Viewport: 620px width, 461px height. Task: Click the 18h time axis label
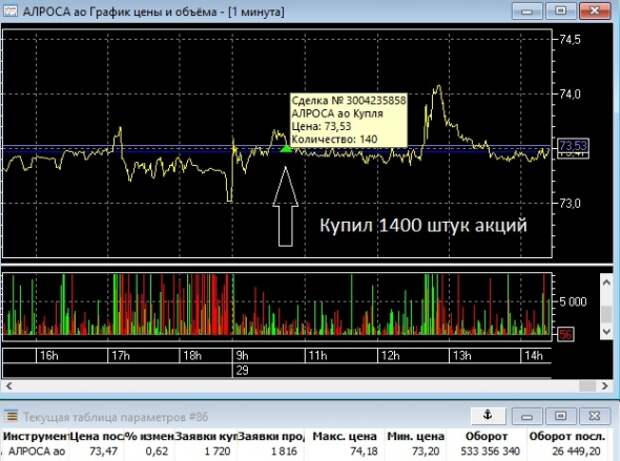pos(193,355)
